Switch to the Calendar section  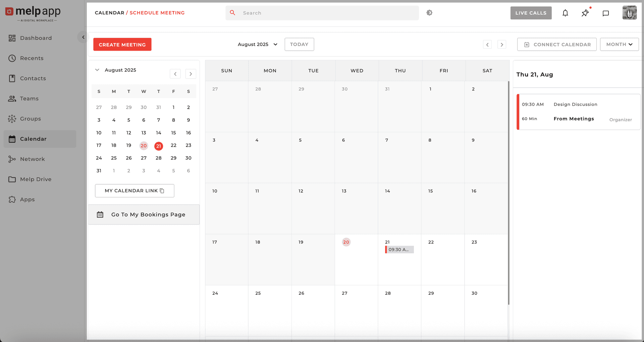[33, 139]
